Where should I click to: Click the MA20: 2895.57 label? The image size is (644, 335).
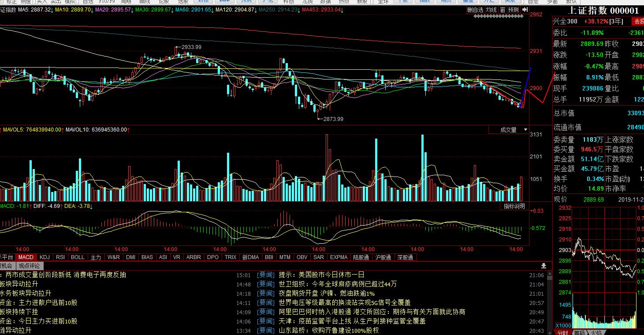[113, 9]
